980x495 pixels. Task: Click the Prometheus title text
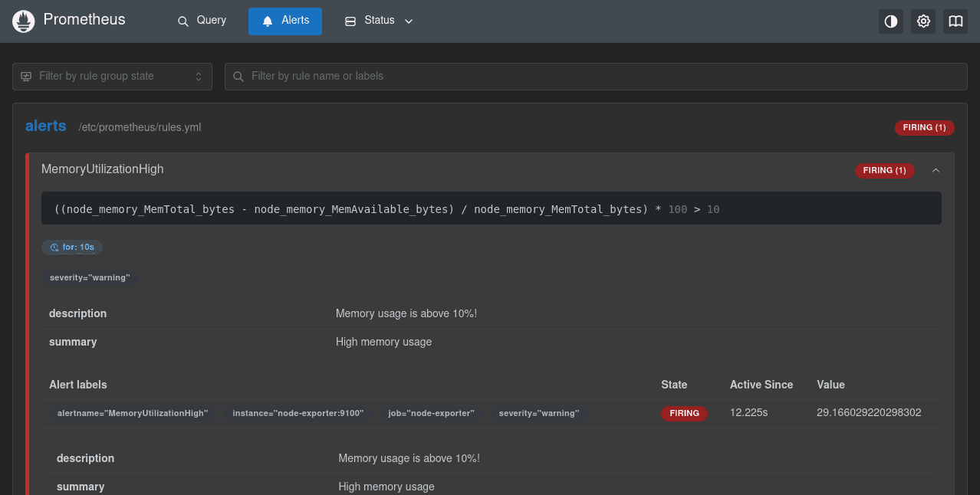point(84,20)
